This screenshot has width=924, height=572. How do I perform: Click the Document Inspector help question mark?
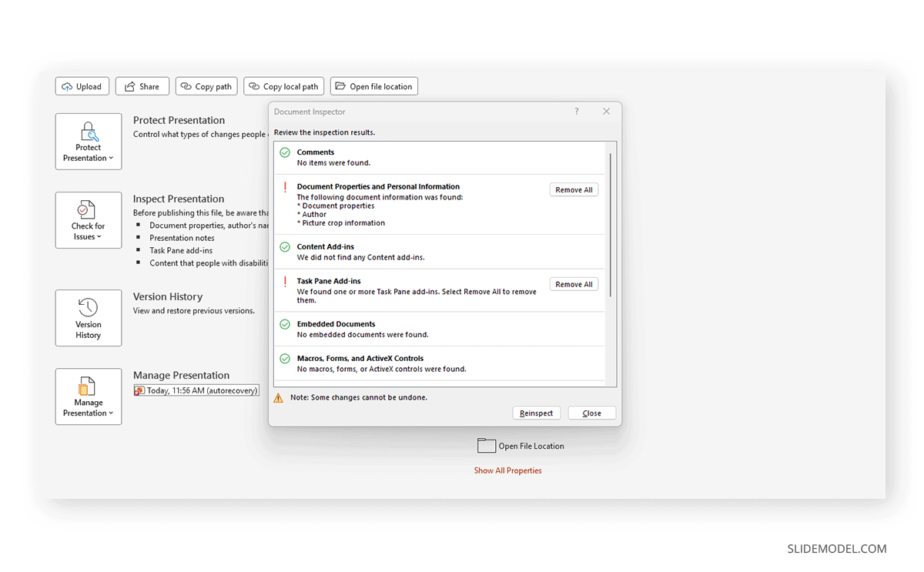(577, 112)
